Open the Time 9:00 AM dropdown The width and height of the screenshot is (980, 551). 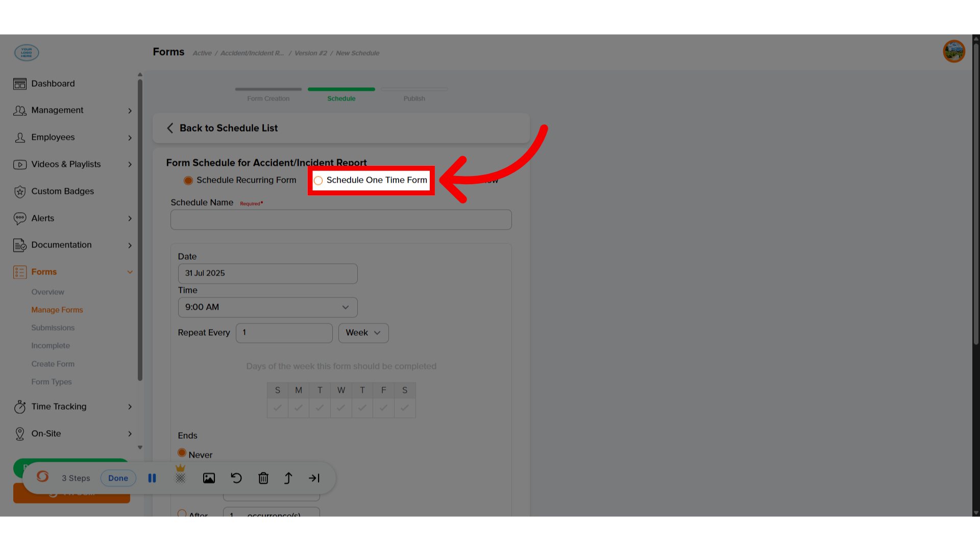click(x=267, y=307)
